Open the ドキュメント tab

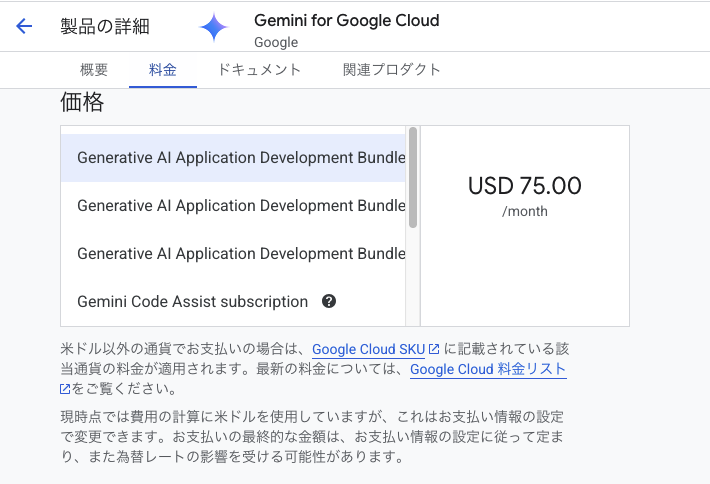(x=259, y=70)
